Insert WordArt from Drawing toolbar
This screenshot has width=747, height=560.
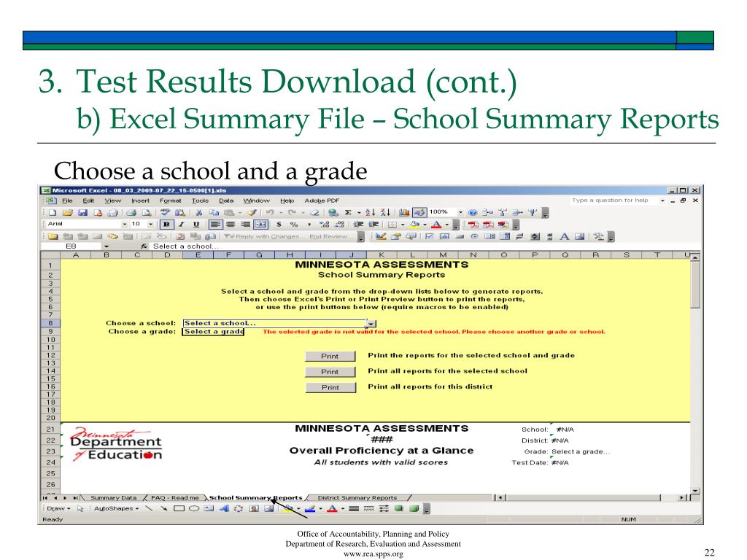coord(224,508)
